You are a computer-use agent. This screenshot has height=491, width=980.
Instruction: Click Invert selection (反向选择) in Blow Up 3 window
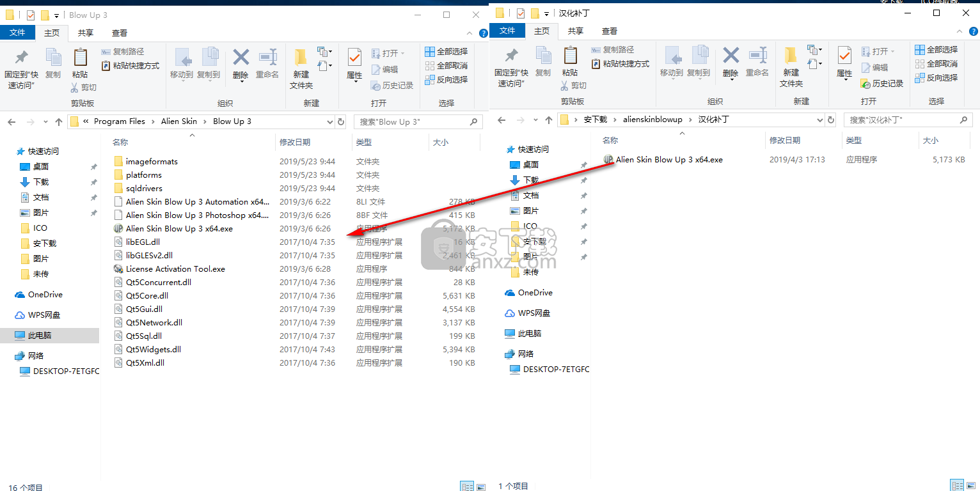coord(446,79)
